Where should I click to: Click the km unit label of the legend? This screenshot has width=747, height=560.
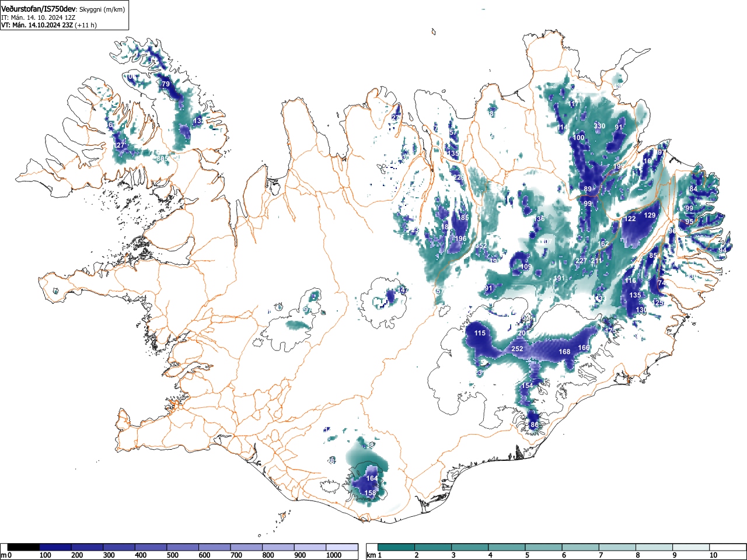tap(371, 555)
